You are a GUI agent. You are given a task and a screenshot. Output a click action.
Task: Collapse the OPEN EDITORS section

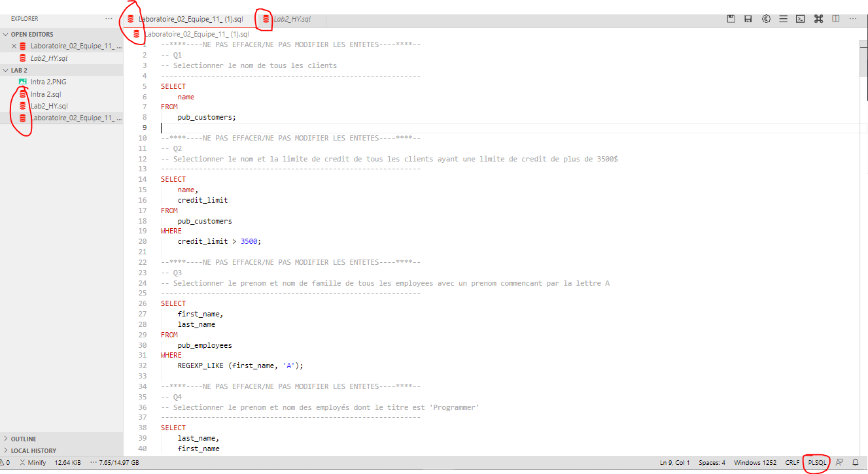[31, 34]
